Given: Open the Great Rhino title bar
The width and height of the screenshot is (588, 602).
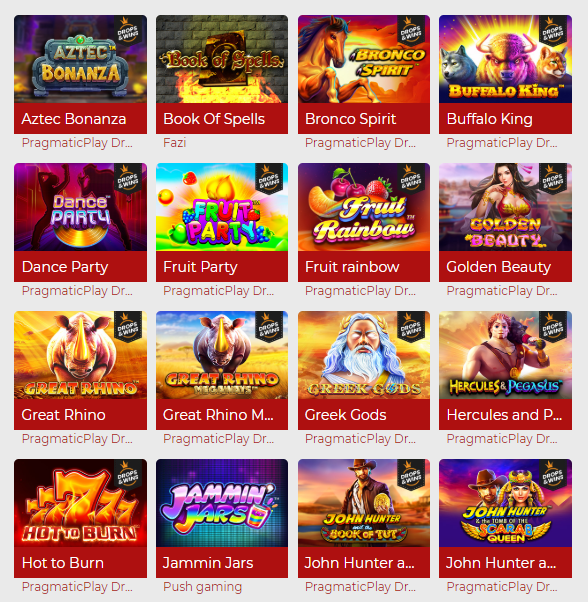Looking at the screenshot, I should 80,415.
